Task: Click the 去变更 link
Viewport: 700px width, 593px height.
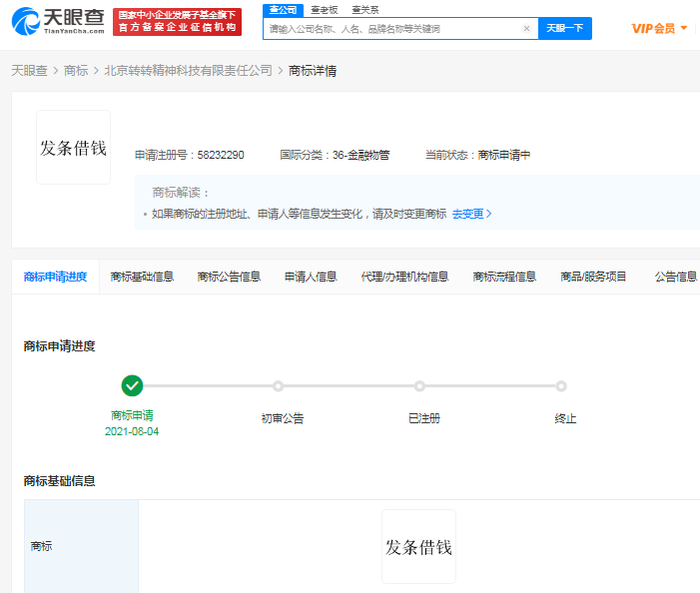Action: pyautogui.click(x=472, y=214)
